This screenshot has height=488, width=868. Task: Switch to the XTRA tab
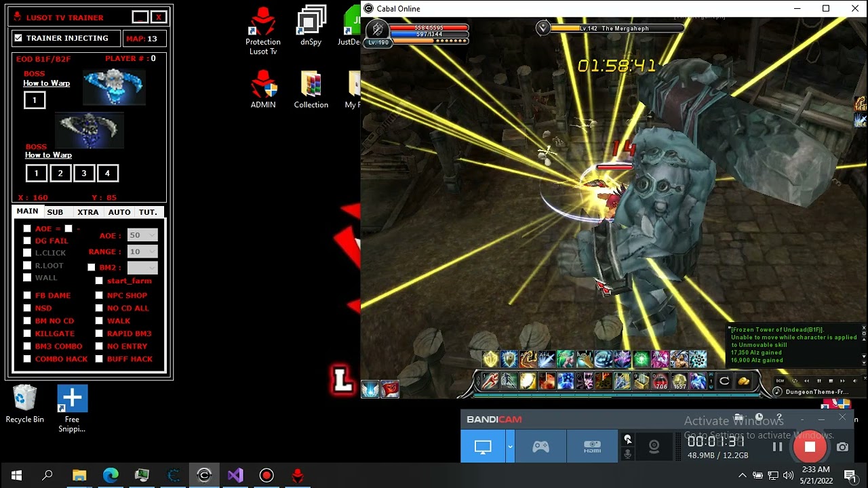(87, 212)
